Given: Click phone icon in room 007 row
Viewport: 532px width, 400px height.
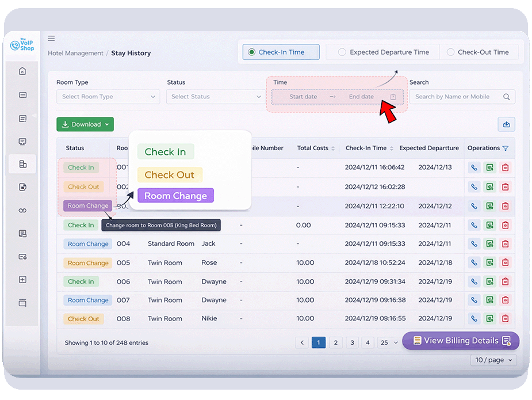Looking at the screenshot, I should coord(474,300).
